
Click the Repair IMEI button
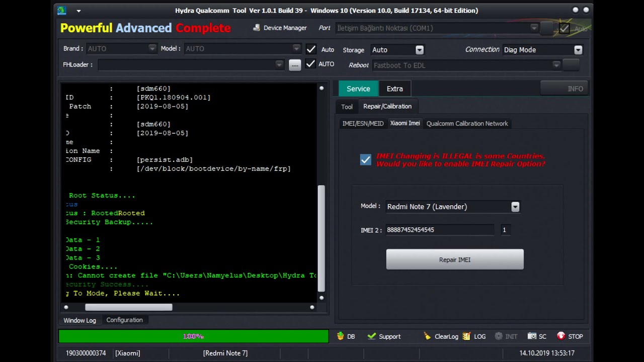click(455, 259)
